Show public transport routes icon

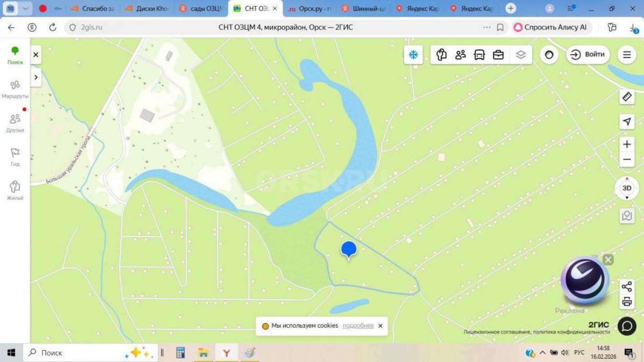point(479,54)
